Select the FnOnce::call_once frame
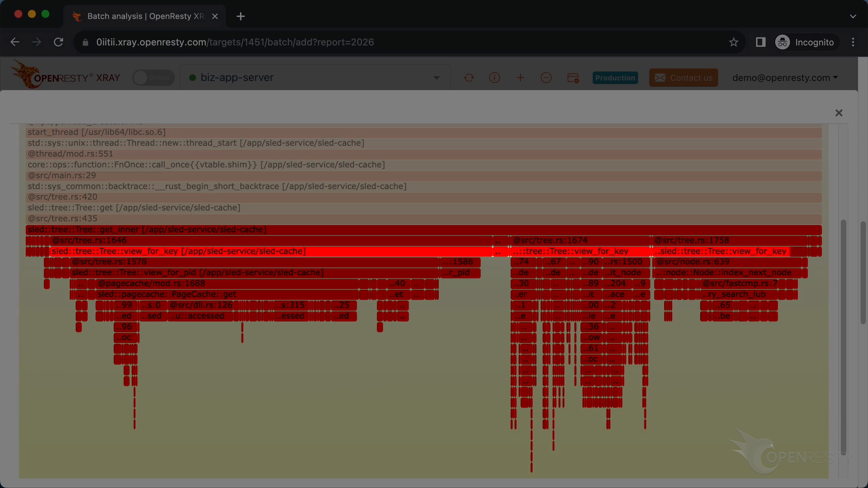The image size is (868, 488). 424,165
